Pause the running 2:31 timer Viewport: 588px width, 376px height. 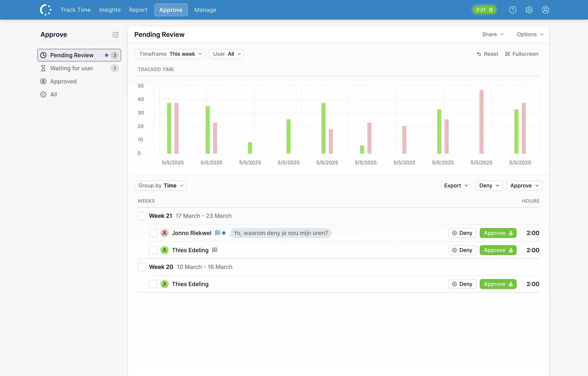coord(491,10)
